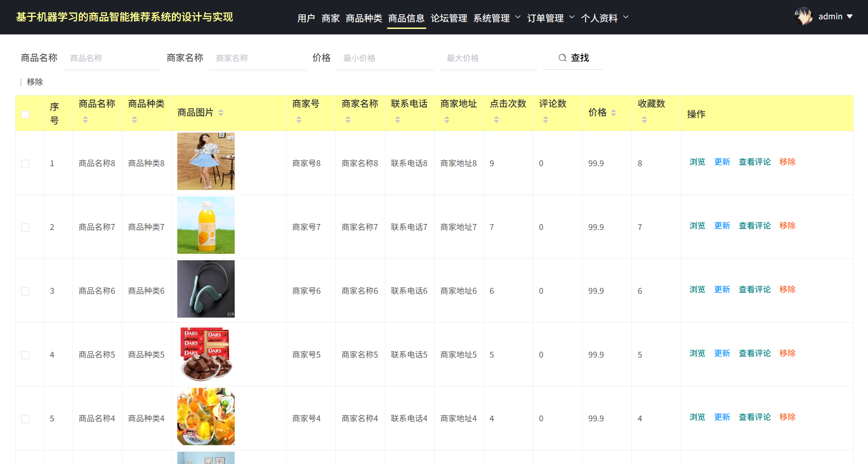
Task: Open the 论坛管理 menu item
Action: (x=449, y=18)
